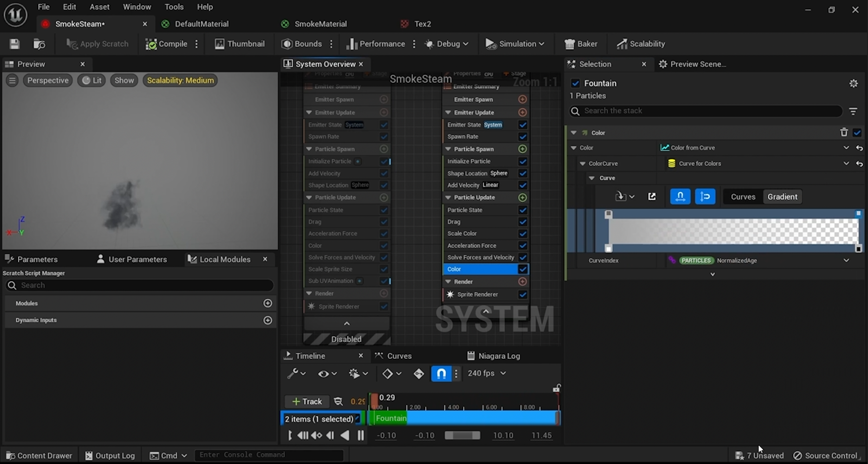Collapse the ColorCurve property row
This screenshot has height=464, width=868.
click(x=583, y=164)
